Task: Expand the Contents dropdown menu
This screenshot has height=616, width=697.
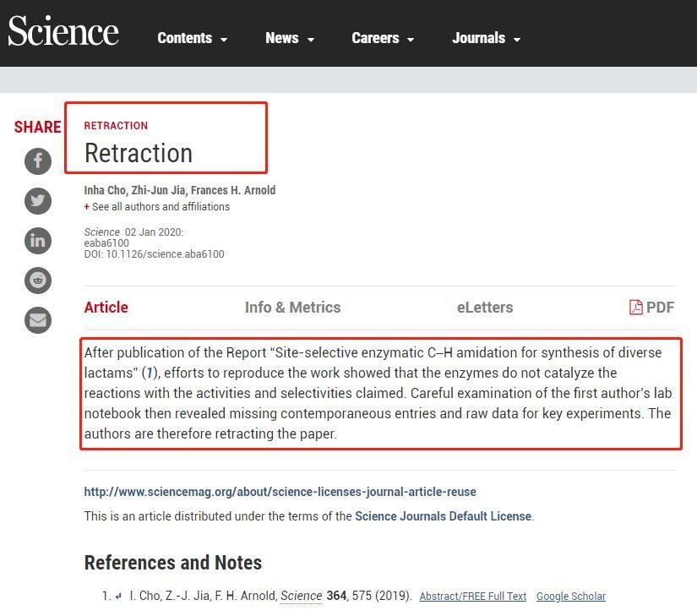Action: (x=193, y=38)
